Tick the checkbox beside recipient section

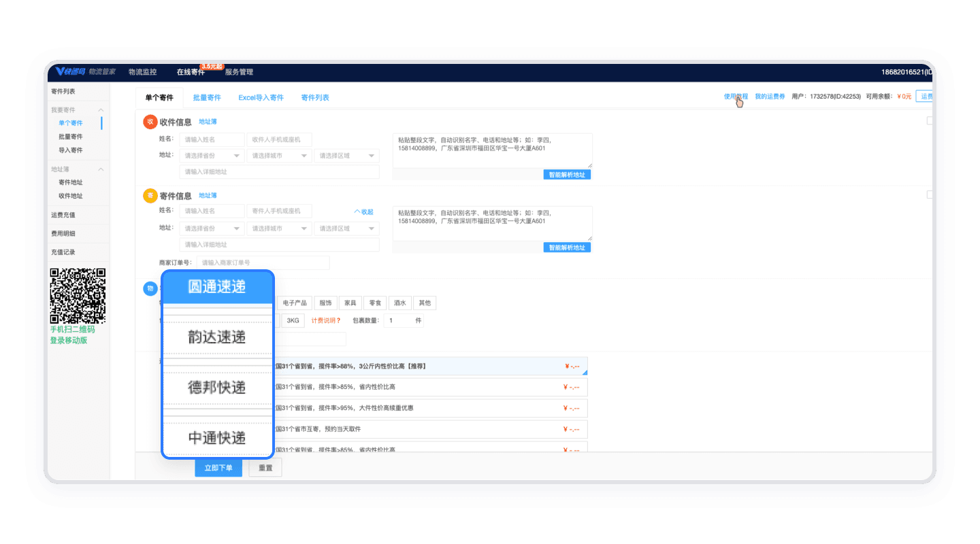click(930, 121)
